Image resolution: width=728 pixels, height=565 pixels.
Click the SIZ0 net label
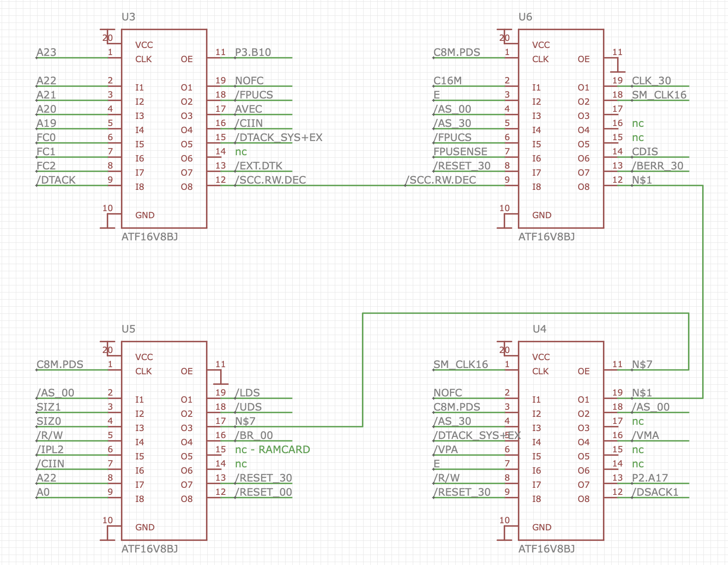(x=49, y=421)
